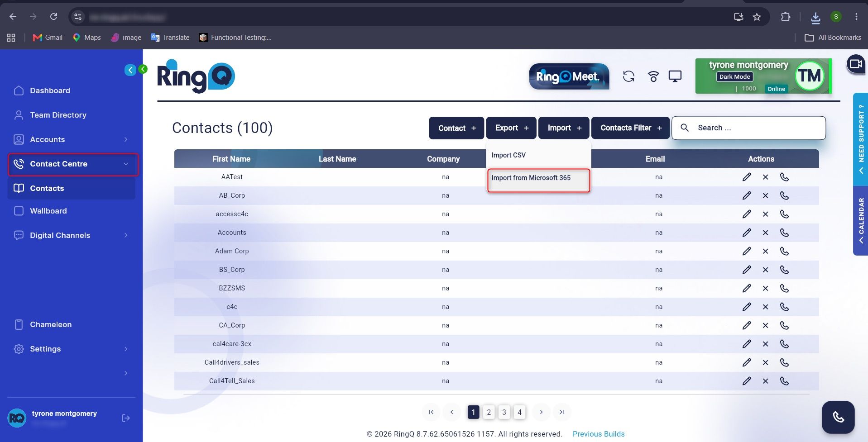Choose Import from Microsoft 365

(538, 180)
